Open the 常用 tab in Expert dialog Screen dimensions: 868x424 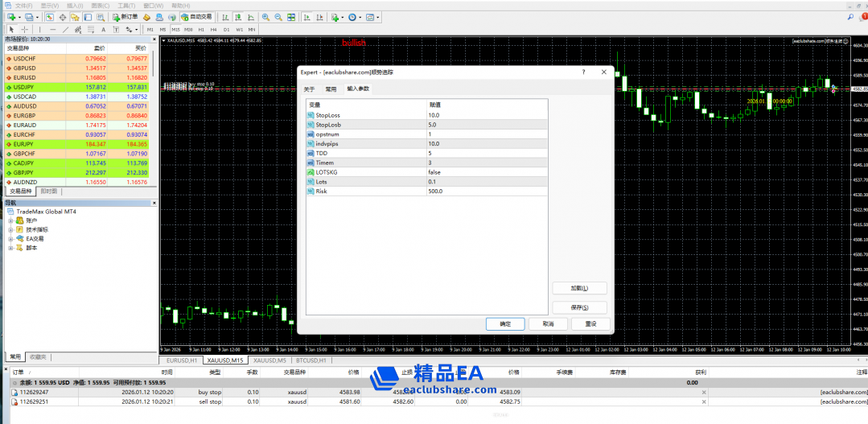click(x=331, y=89)
